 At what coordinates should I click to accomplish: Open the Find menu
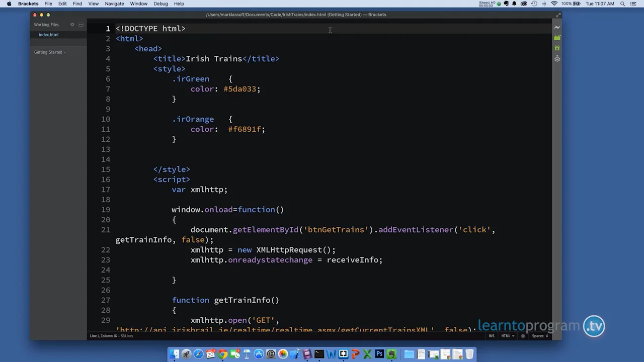pyautogui.click(x=77, y=4)
